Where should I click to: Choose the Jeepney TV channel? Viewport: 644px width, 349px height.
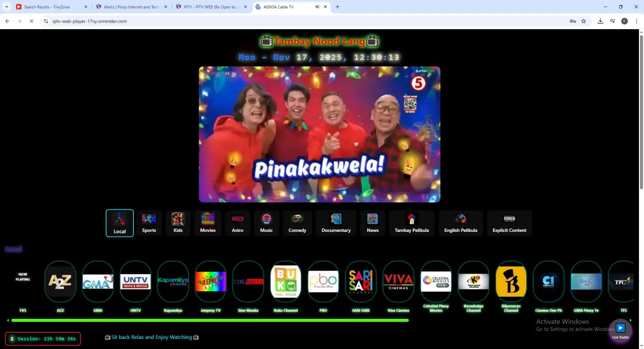tap(210, 281)
